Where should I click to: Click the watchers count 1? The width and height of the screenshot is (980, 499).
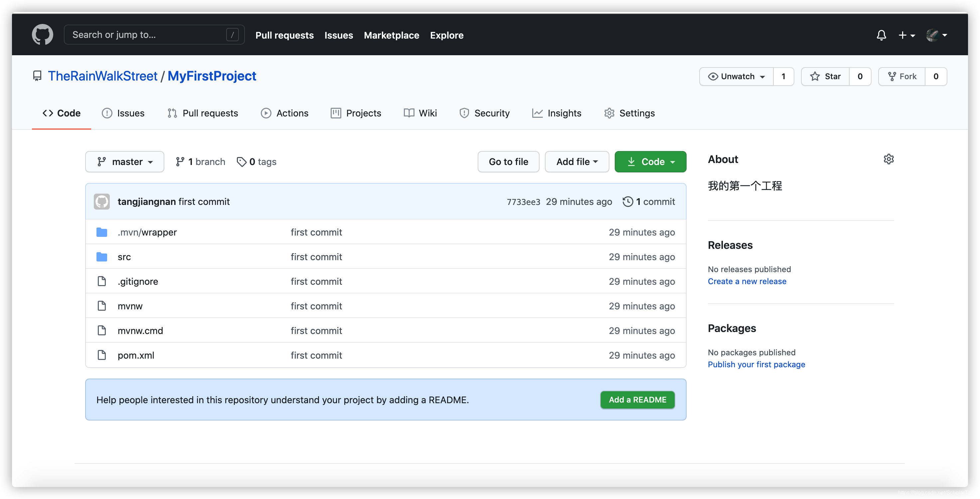(783, 77)
